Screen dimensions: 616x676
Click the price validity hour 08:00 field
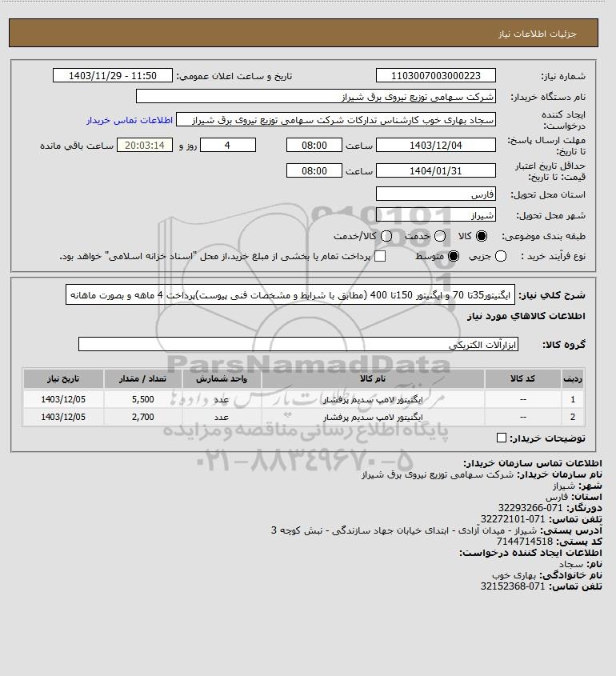click(x=314, y=170)
